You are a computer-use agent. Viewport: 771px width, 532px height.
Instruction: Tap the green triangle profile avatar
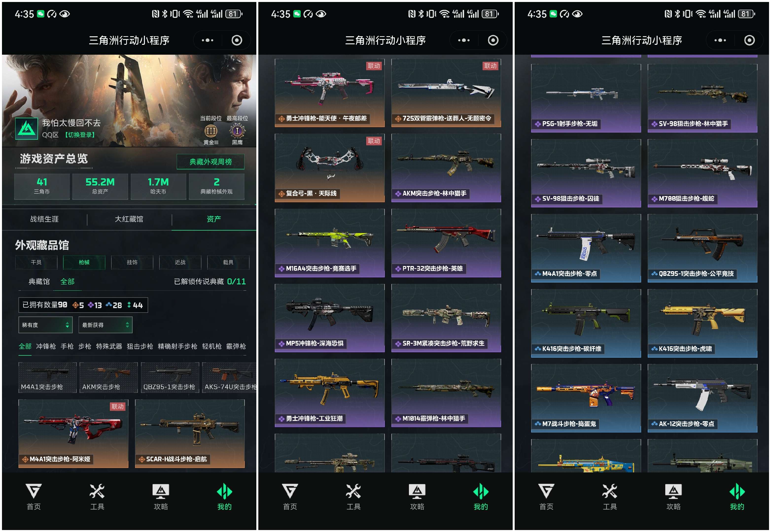pyautogui.click(x=27, y=128)
